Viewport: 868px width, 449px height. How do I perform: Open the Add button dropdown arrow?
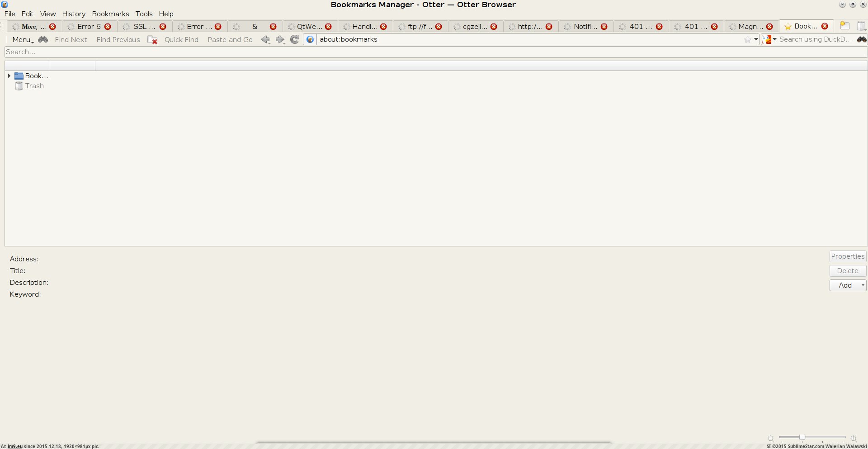click(863, 285)
